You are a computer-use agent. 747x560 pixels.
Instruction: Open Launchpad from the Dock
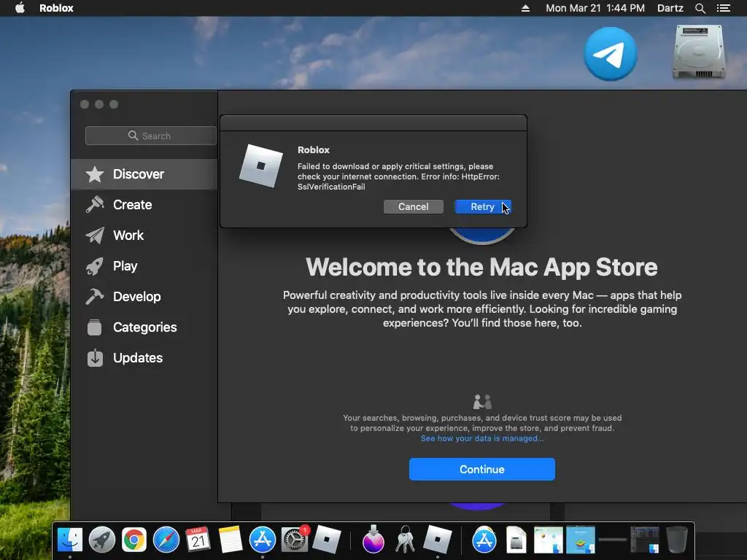(x=102, y=540)
